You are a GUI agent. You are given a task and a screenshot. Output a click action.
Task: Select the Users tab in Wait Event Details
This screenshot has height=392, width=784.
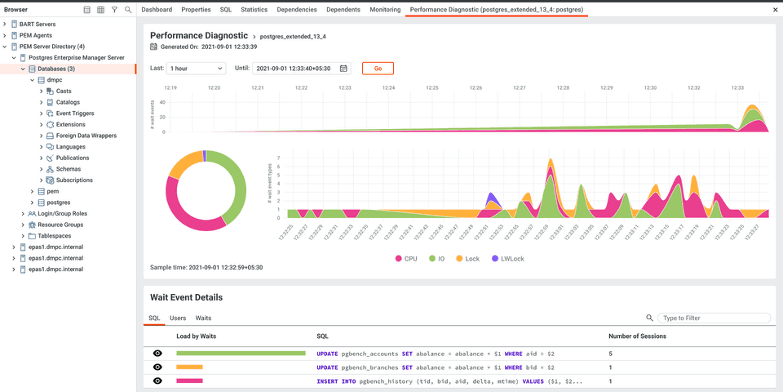178,318
